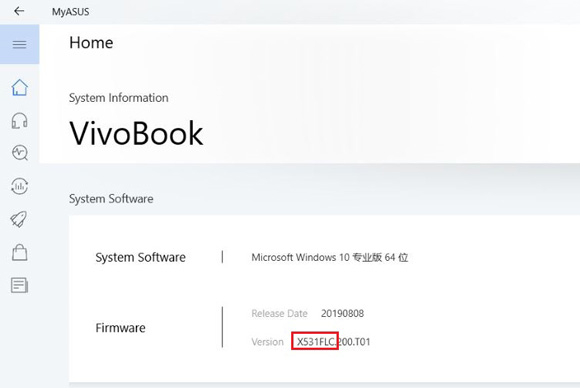Open the rocket icon in the sidebar

tap(19, 219)
